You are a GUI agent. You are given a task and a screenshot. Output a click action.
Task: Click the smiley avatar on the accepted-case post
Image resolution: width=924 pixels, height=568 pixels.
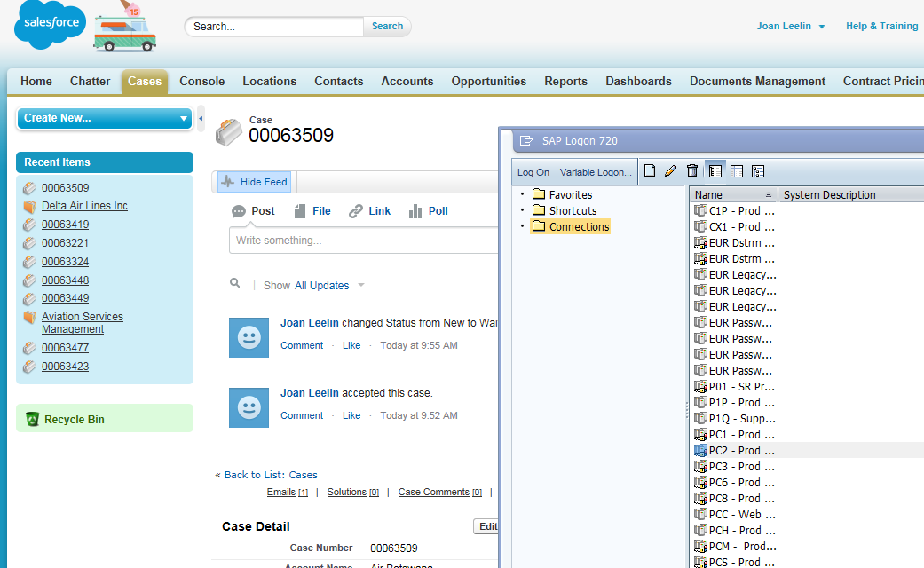pos(249,407)
